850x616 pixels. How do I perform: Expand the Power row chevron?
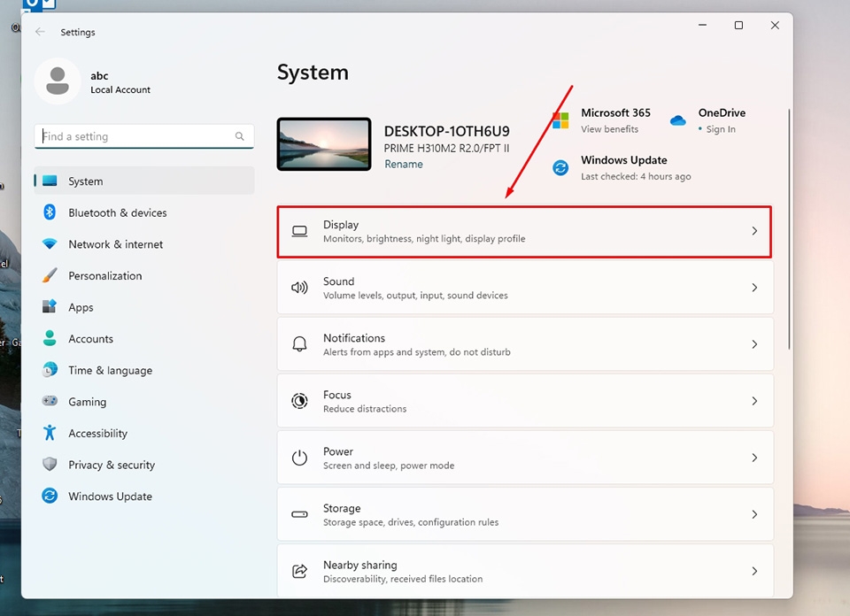point(754,458)
